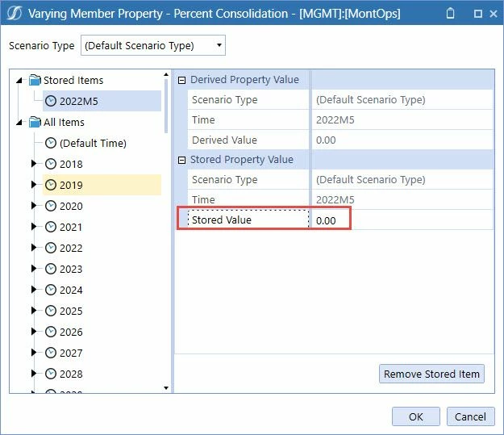This screenshot has width=504, height=435.
Task: Collapse the Derived Property Value section
Action: pyautogui.click(x=181, y=80)
